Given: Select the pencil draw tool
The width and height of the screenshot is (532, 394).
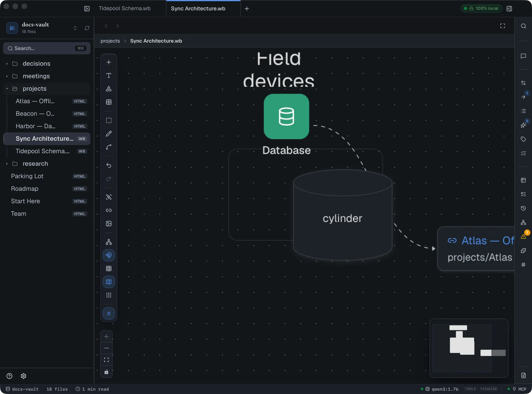Looking at the screenshot, I should coord(109,134).
